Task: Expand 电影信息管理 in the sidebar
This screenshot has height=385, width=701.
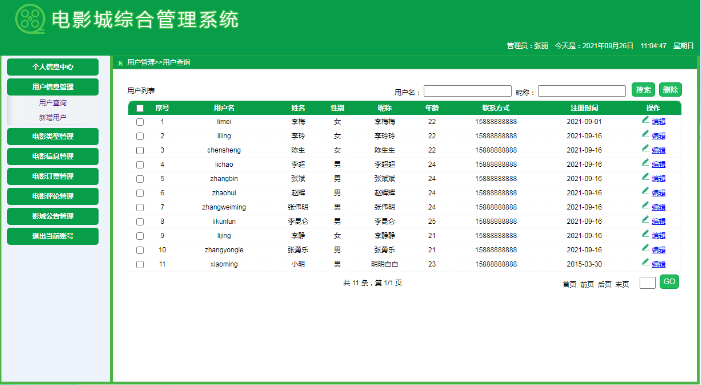Action: [53, 157]
